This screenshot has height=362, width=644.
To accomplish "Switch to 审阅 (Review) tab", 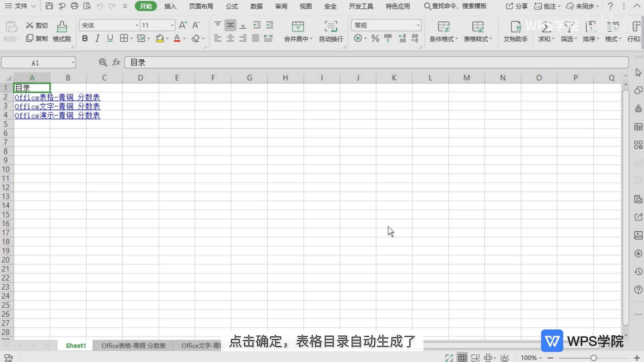I will pos(281,6).
